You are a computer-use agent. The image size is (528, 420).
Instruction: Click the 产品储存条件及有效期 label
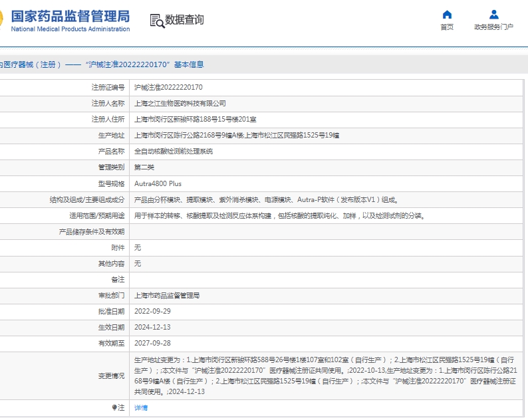[92, 232]
